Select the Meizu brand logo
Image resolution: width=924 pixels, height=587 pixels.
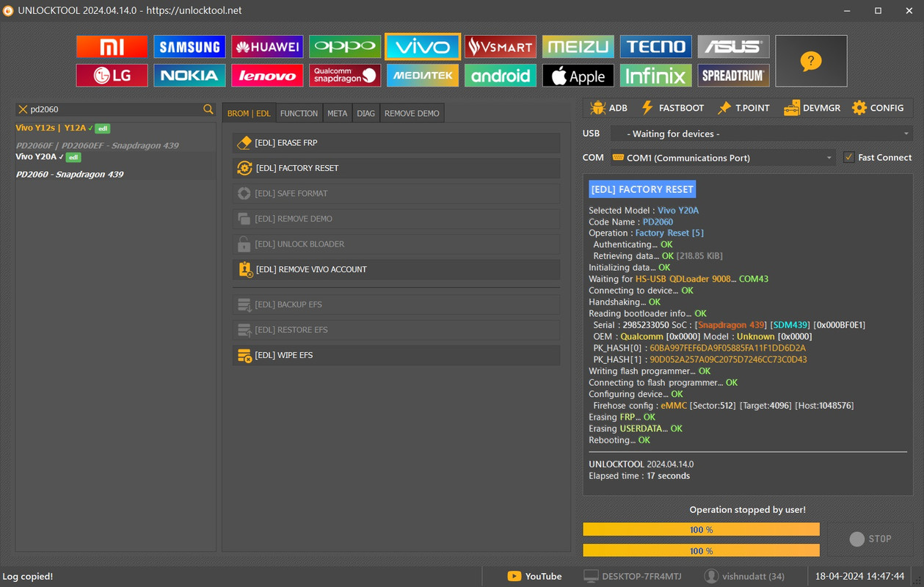(578, 47)
